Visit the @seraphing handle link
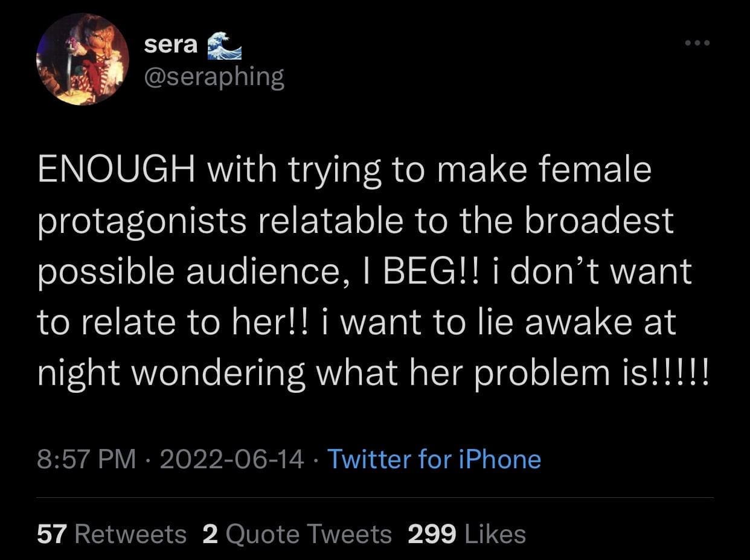750x560 pixels. [214, 77]
